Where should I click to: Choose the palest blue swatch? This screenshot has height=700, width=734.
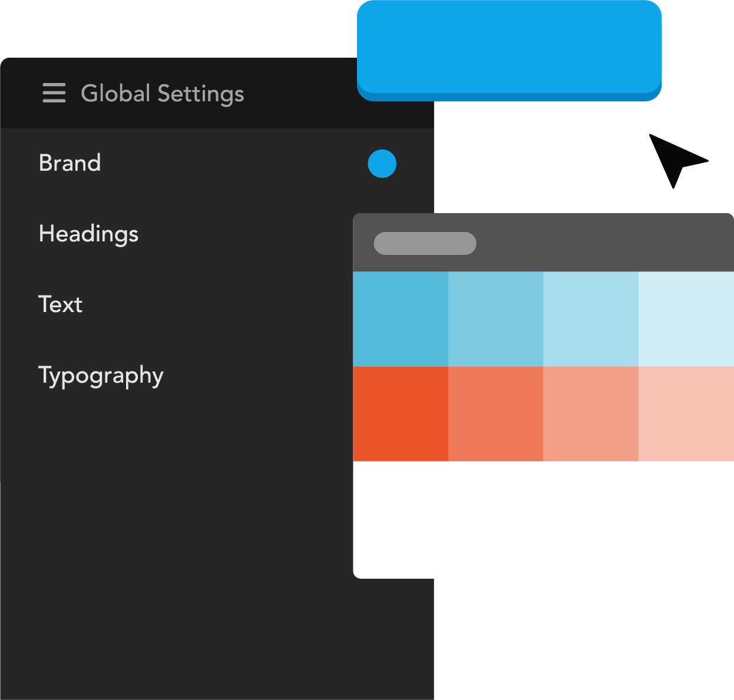[x=686, y=319]
